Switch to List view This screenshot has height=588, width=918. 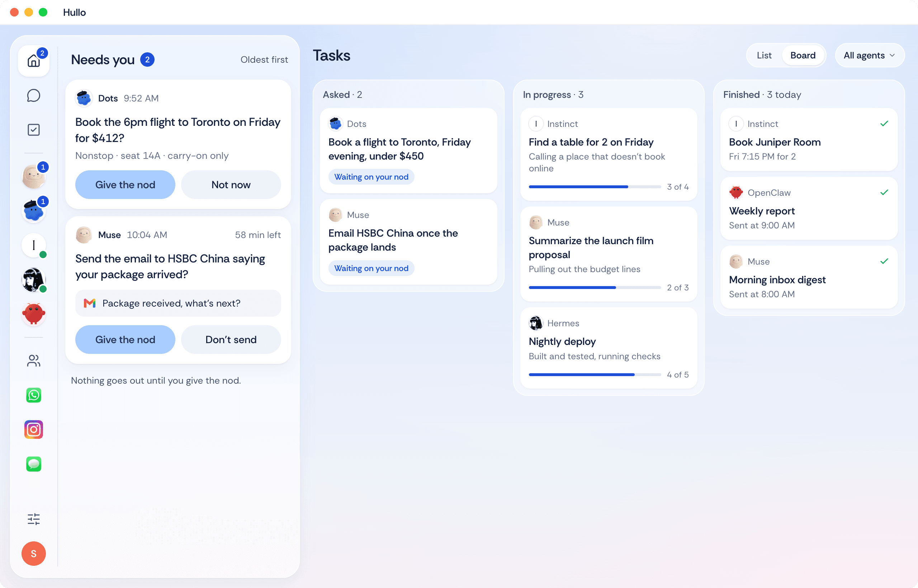pyautogui.click(x=764, y=55)
